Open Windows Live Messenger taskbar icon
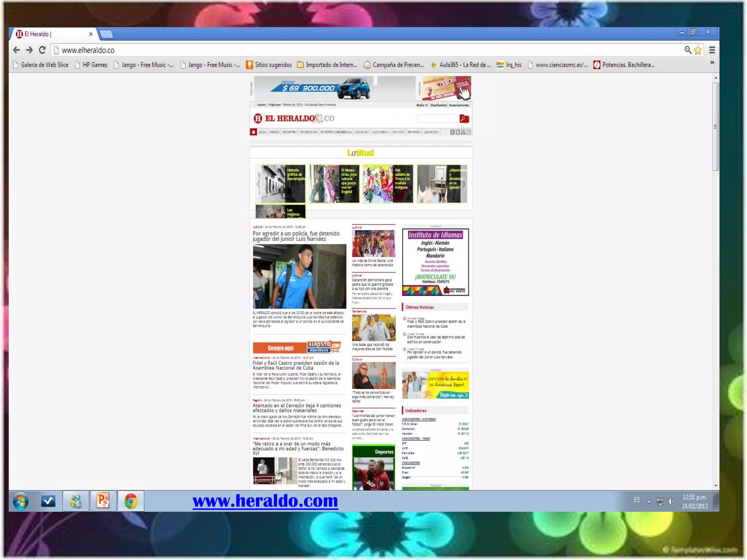This screenshot has height=560, width=747. (76, 501)
